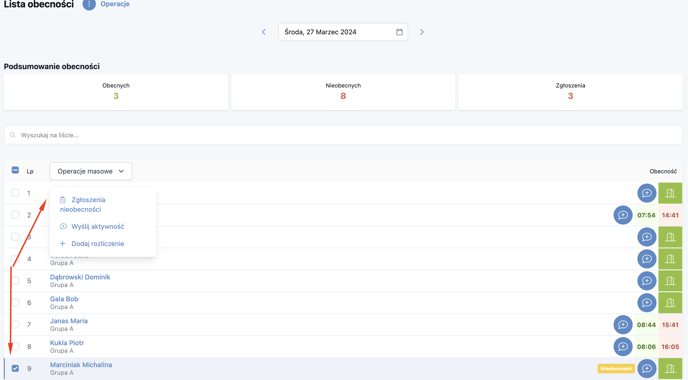
Task: Click message icon in row 2
Action: [623, 215]
